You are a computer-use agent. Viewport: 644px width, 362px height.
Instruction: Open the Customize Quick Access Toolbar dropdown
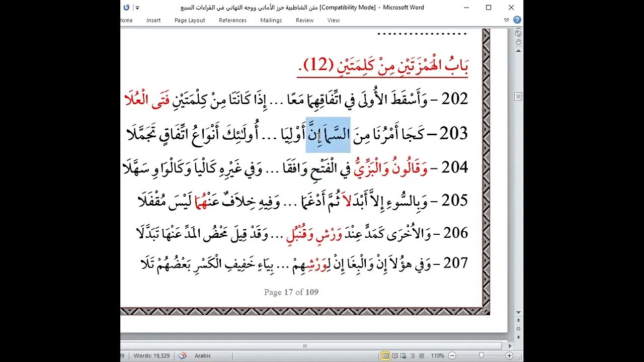[x=137, y=8]
